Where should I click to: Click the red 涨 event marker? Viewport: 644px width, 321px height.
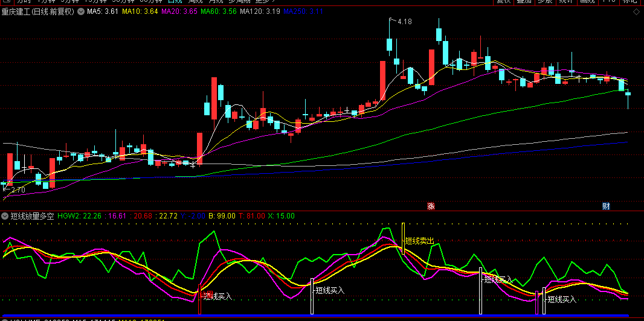[430, 206]
